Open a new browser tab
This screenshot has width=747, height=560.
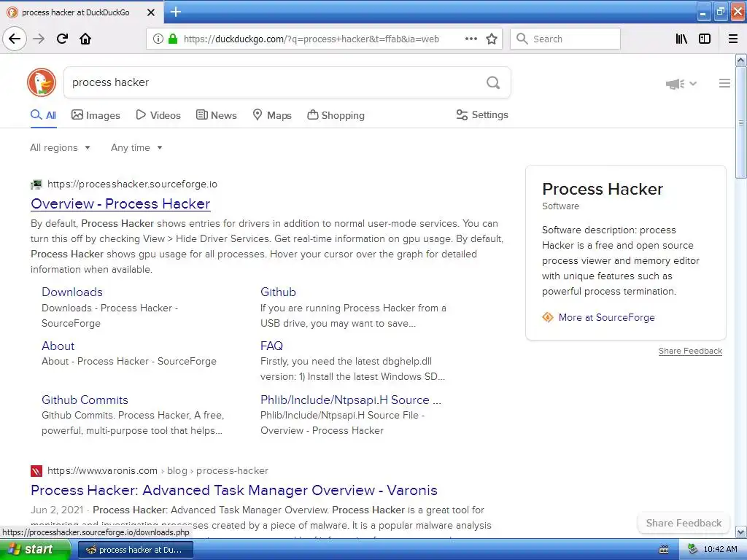176,12
